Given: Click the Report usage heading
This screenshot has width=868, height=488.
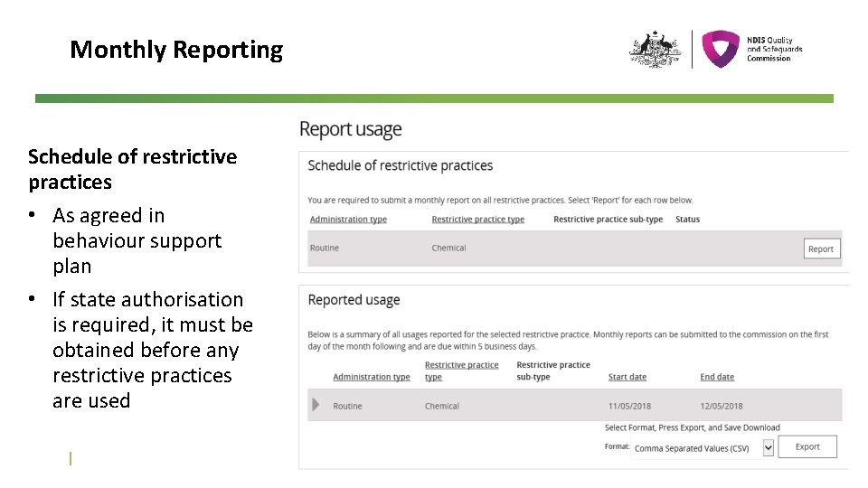Looking at the screenshot, I should click(351, 129).
